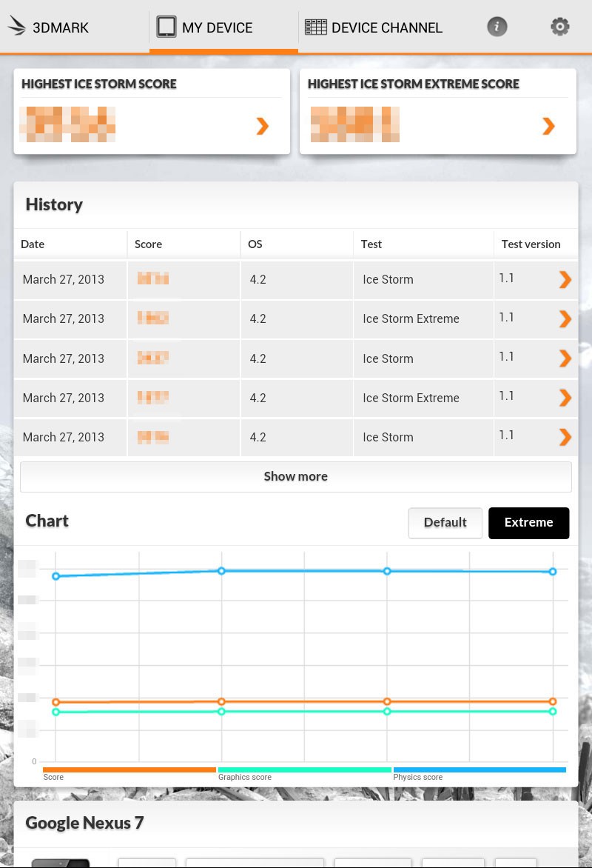Expand first Ice Storm history row arrow
The image size is (592, 868).
click(565, 279)
